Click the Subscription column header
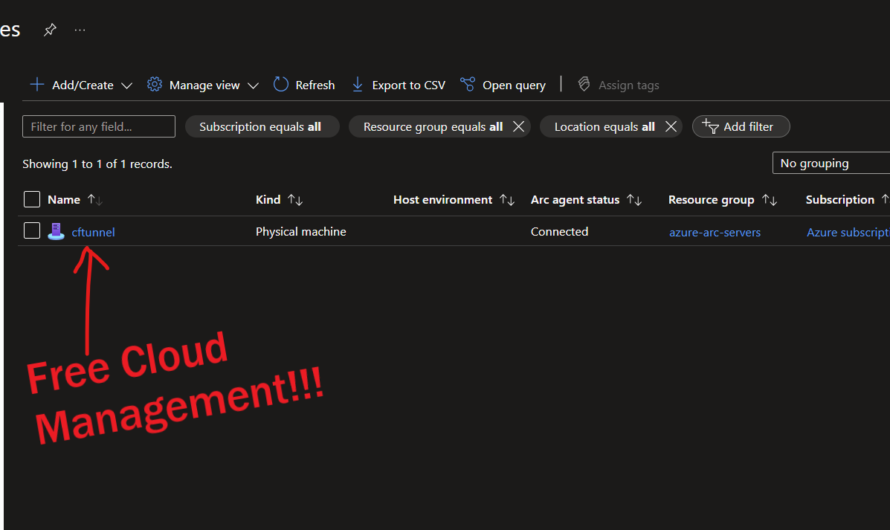 [839, 200]
